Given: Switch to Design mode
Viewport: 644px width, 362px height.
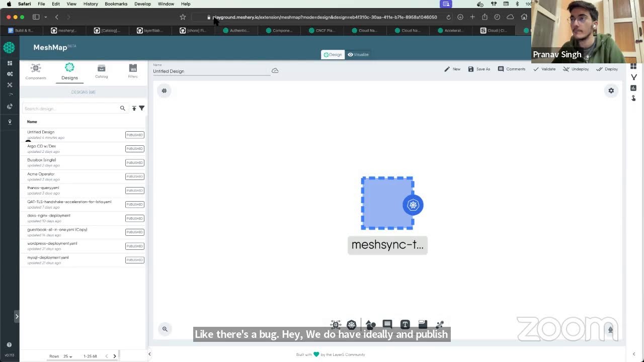Looking at the screenshot, I should [x=333, y=54].
